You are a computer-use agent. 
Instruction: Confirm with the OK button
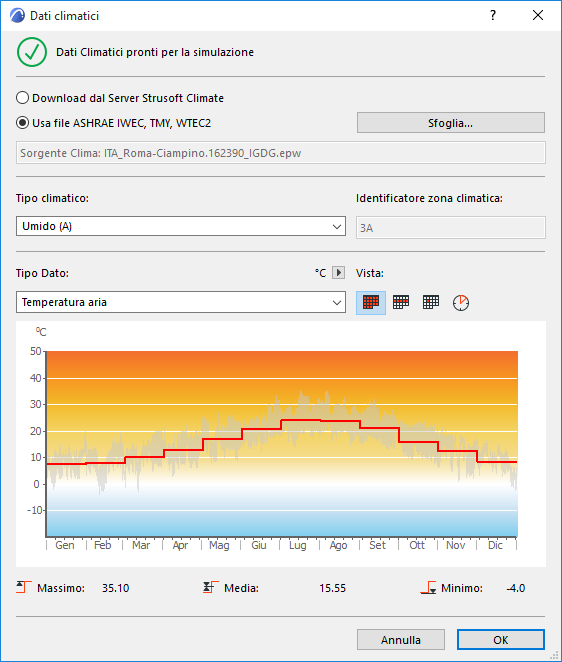coord(501,640)
